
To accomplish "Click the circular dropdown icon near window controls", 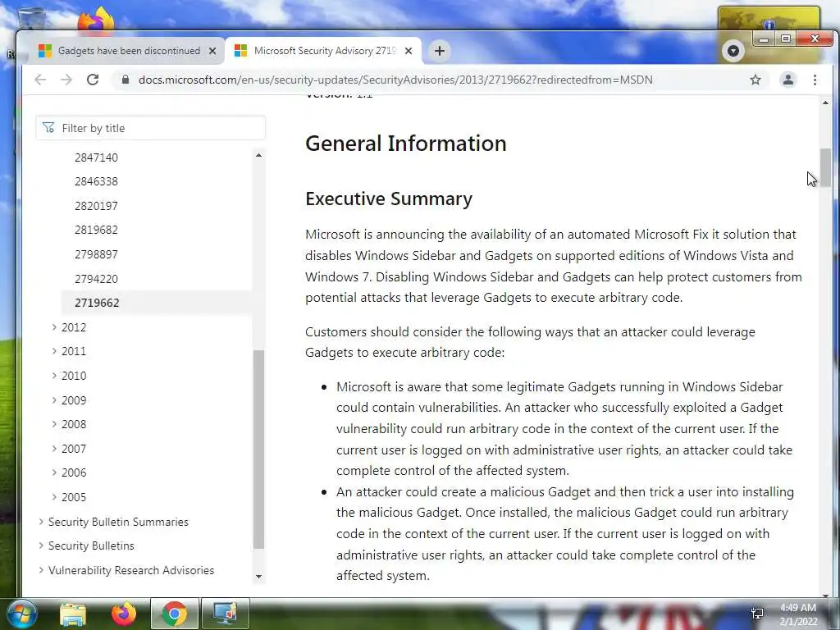I will point(733,51).
